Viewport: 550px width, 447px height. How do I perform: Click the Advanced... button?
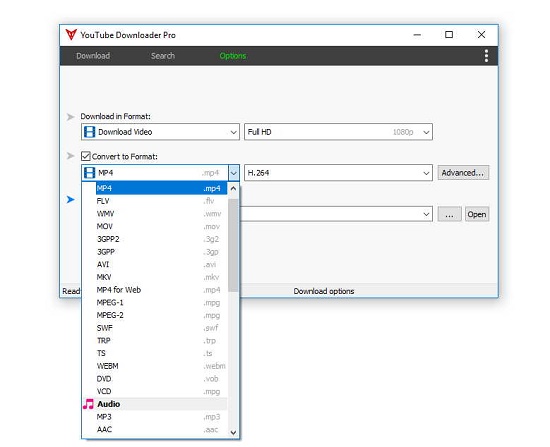coord(463,173)
